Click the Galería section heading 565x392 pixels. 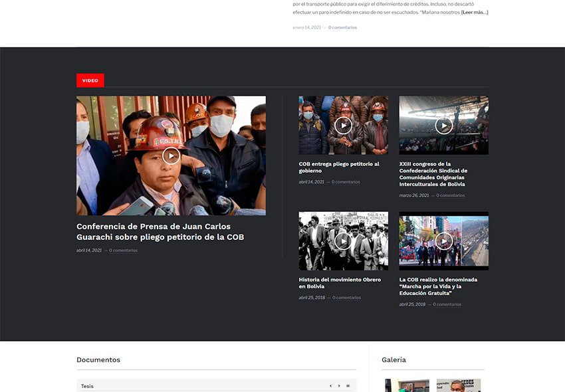tap(394, 359)
